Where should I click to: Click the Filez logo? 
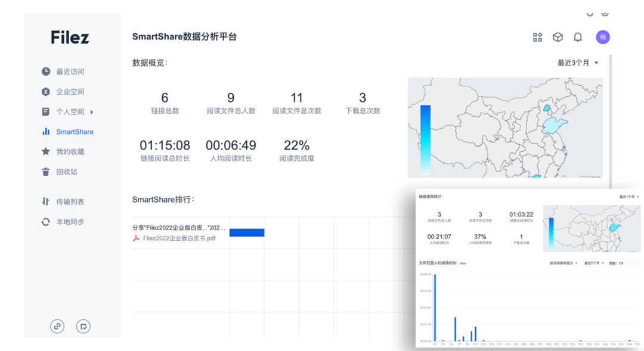(x=70, y=38)
